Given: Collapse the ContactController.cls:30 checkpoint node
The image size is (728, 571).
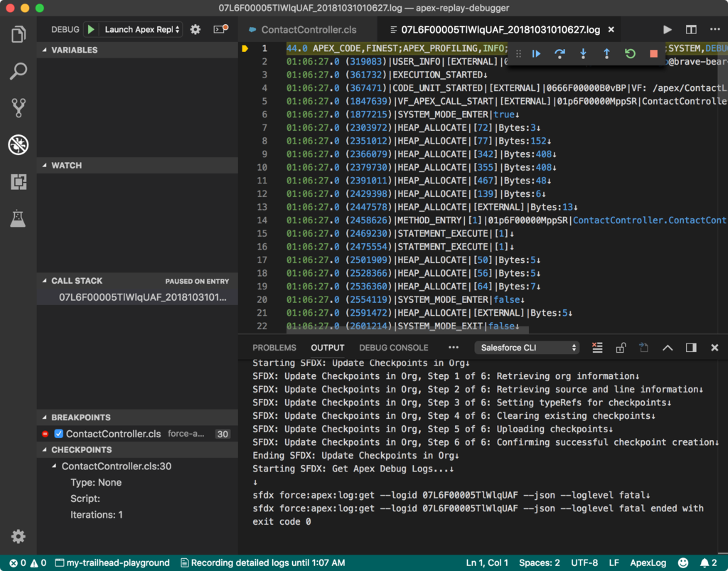Looking at the screenshot, I should (x=54, y=466).
